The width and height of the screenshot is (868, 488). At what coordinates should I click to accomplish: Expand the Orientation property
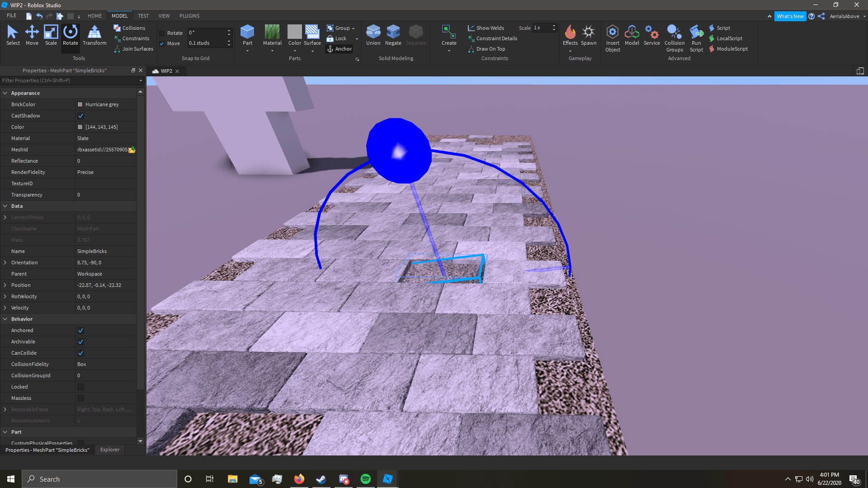click(x=5, y=263)
